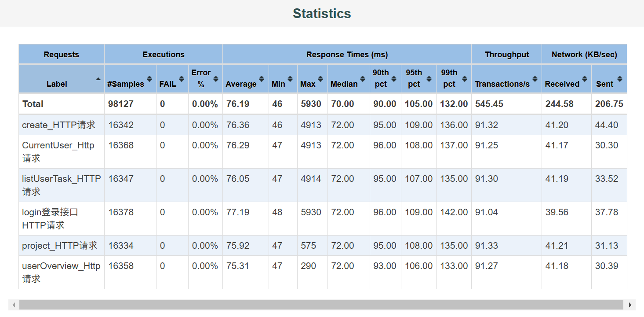Click the horizontal scrollbar left arrow
The width and height of the screenshot is (644, 317).
(x=14, y=305)
